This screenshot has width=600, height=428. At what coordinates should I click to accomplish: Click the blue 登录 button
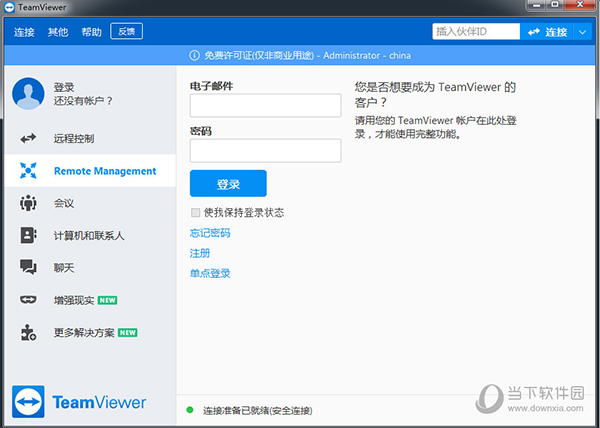(x=228, y=184)
